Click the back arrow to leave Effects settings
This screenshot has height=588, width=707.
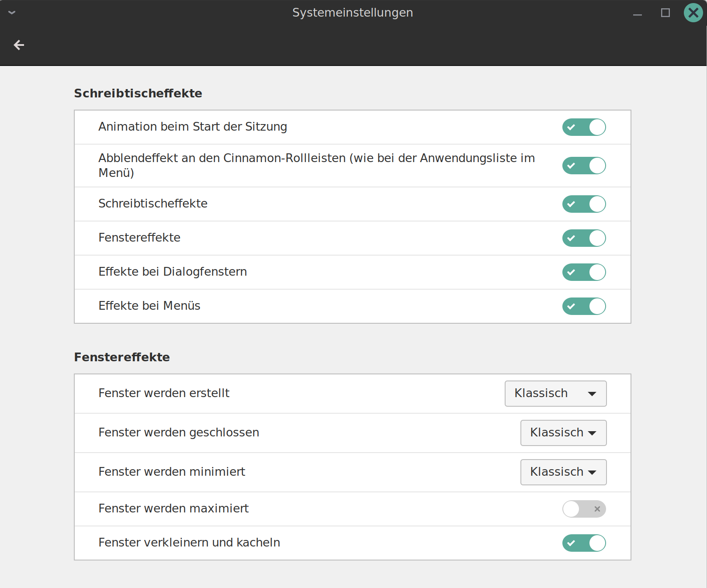[x=19, y=45]
